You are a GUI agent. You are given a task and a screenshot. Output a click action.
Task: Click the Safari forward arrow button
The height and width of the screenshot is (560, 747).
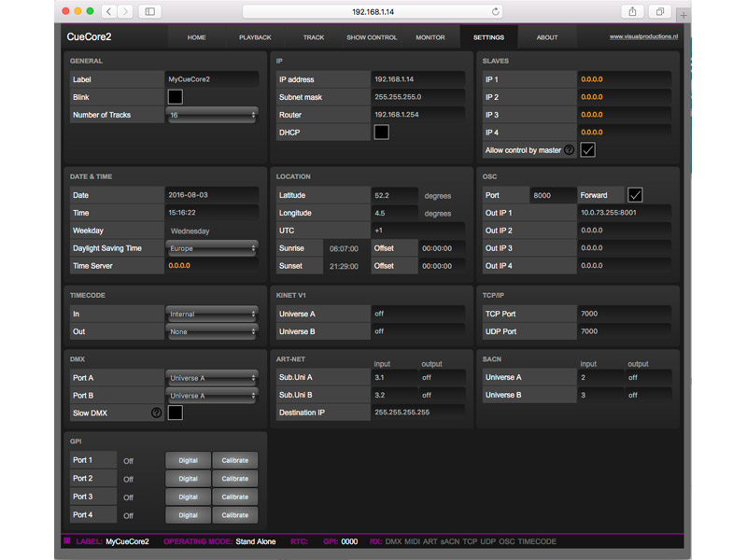click(126, 11)
